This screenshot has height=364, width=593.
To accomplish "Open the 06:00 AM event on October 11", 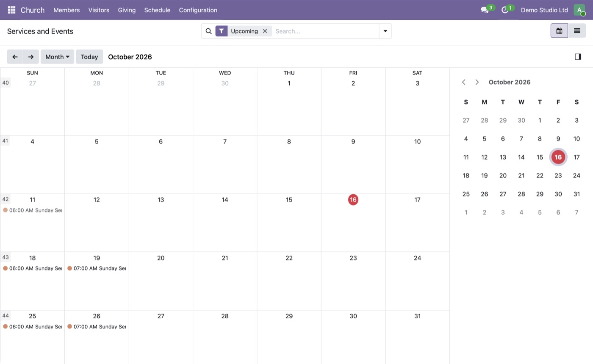I will [32, 210].
